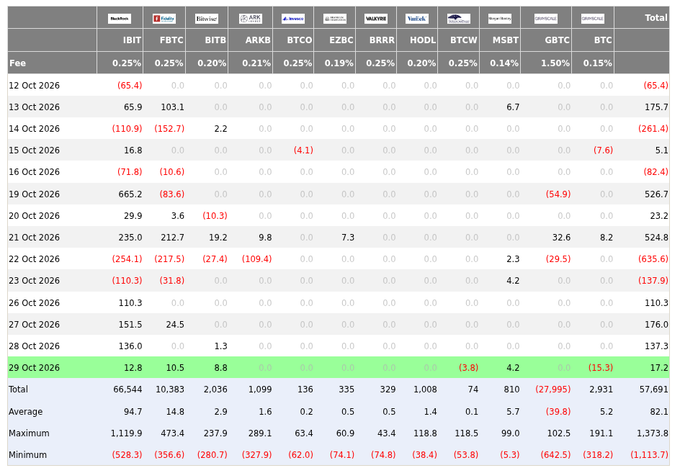
Task: Click the EZBC fee value 0.19%
Action: [x=339, y=63]
